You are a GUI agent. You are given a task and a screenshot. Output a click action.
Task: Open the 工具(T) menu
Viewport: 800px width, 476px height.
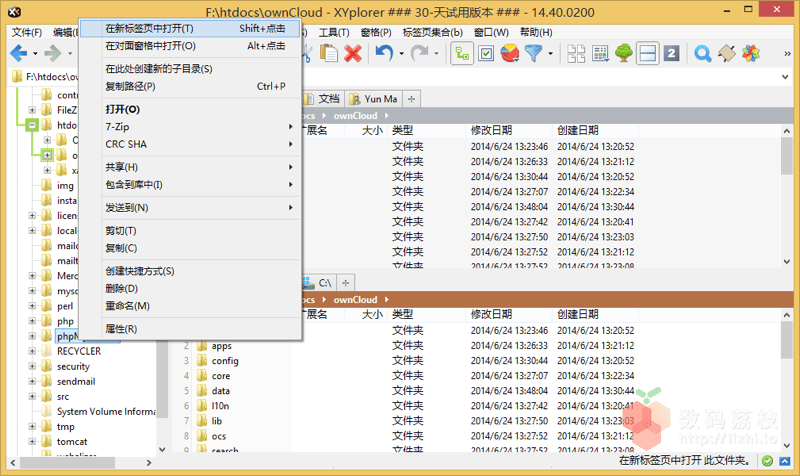click(334, 32)
